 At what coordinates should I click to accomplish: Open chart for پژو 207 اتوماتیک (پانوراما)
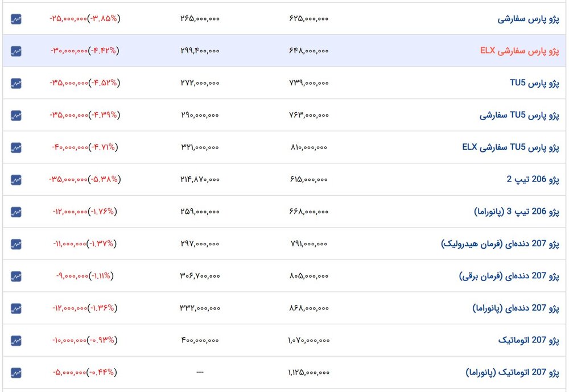(16, 373)
